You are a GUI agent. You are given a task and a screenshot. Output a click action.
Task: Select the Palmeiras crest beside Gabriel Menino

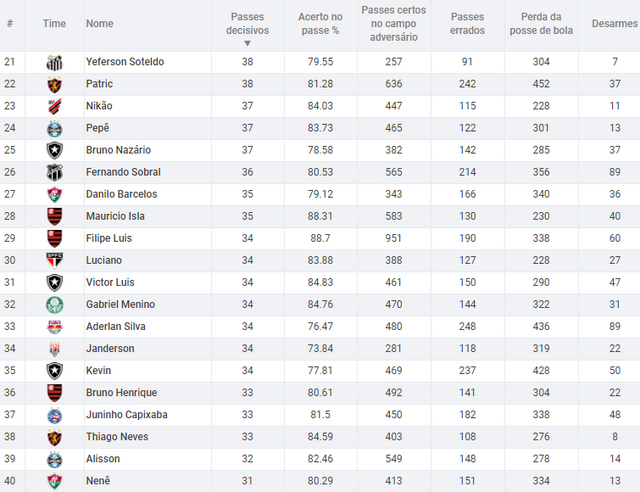54,305
